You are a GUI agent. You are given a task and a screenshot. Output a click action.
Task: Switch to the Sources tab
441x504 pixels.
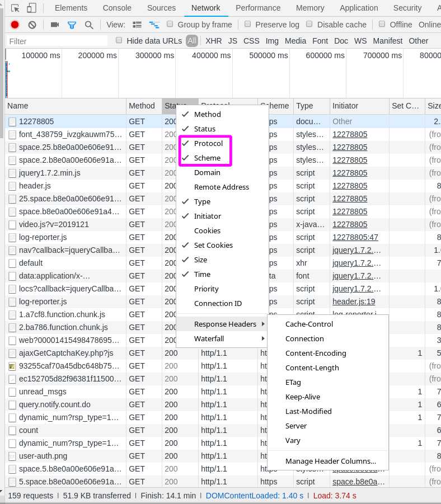pos(161,8)
